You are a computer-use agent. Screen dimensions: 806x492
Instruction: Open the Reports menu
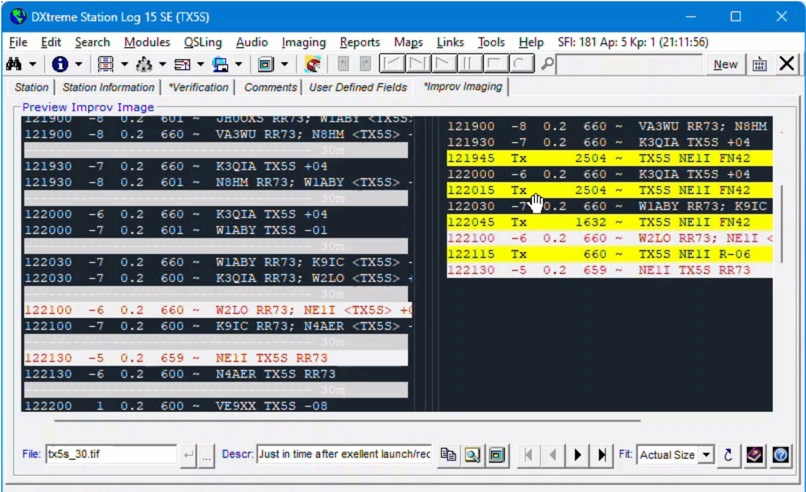[x=360, y=42]
